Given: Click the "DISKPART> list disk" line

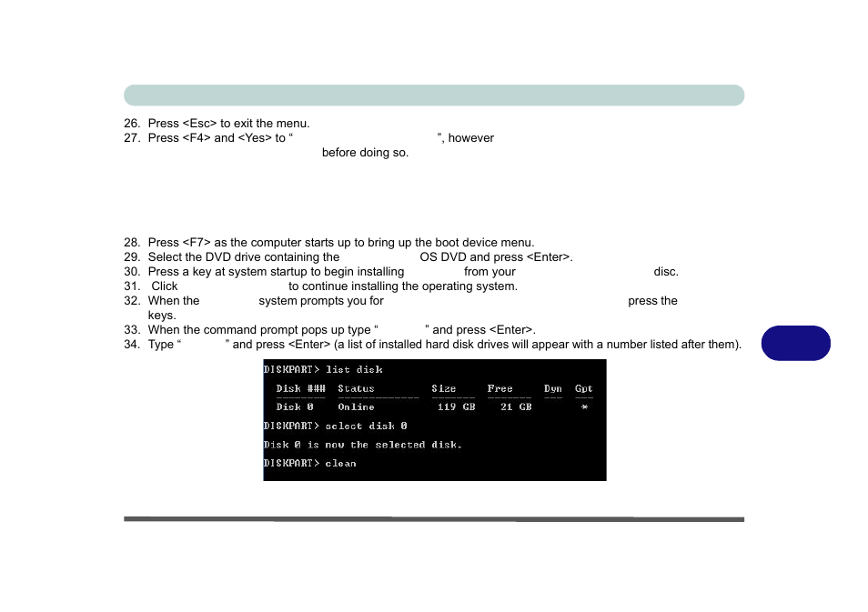Looking at the screenshot, I should [323, 369].
